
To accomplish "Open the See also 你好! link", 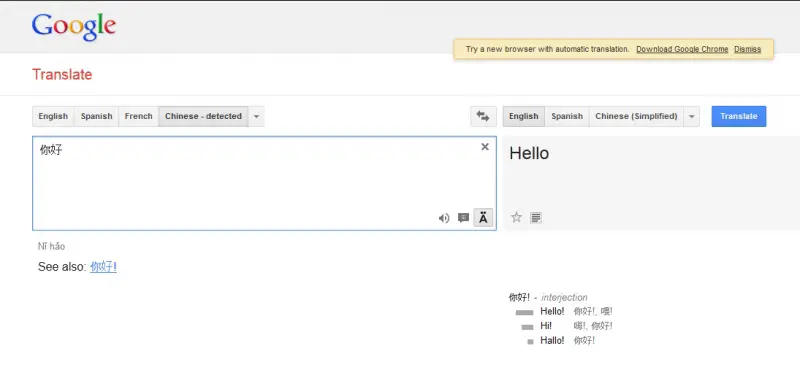I will (104, 267).
